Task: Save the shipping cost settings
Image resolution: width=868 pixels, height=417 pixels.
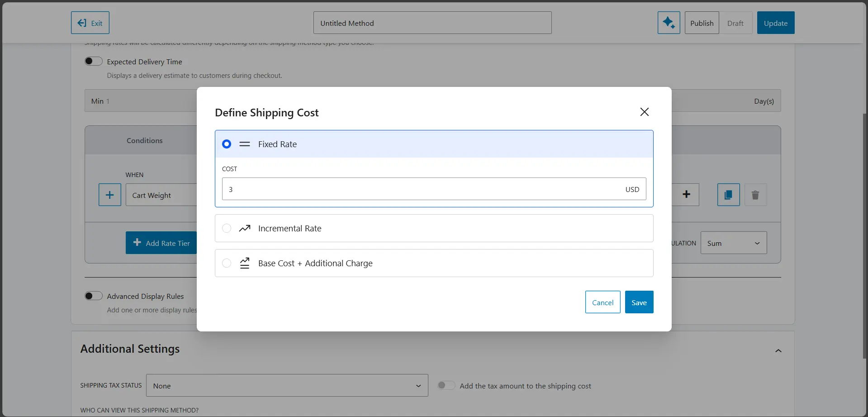Action: tap(639, 302)
